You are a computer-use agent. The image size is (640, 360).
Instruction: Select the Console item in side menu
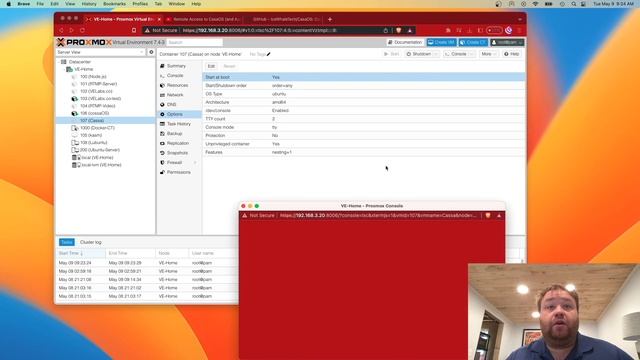click(x=175, y=76)
